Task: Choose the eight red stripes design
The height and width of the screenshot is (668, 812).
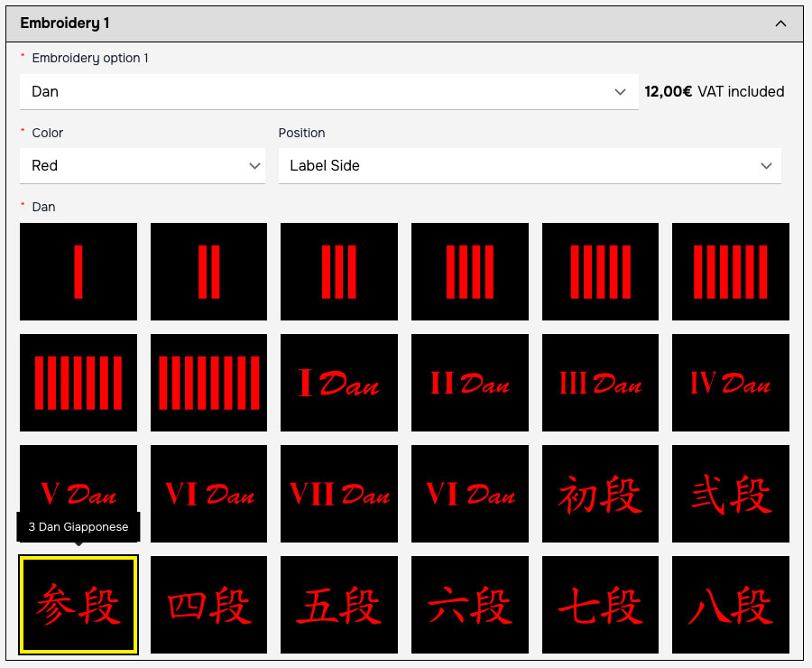Action: click(x=208, y=383)
